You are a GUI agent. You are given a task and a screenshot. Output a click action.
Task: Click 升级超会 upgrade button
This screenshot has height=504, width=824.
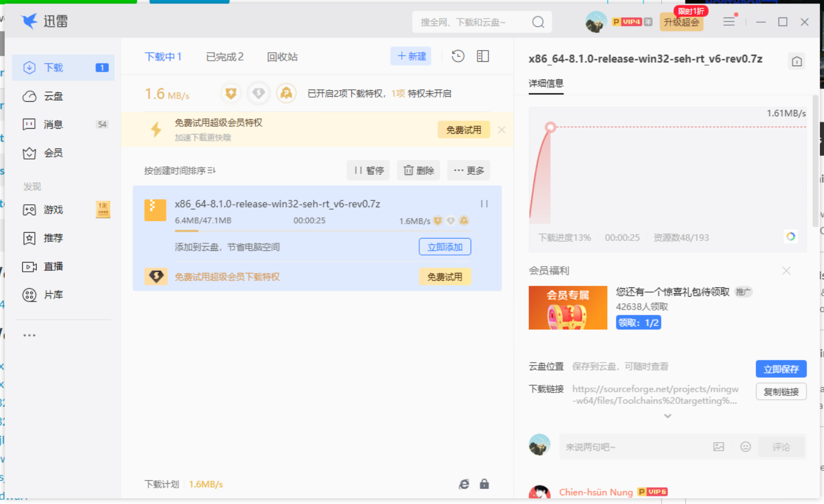click(681, 22)
